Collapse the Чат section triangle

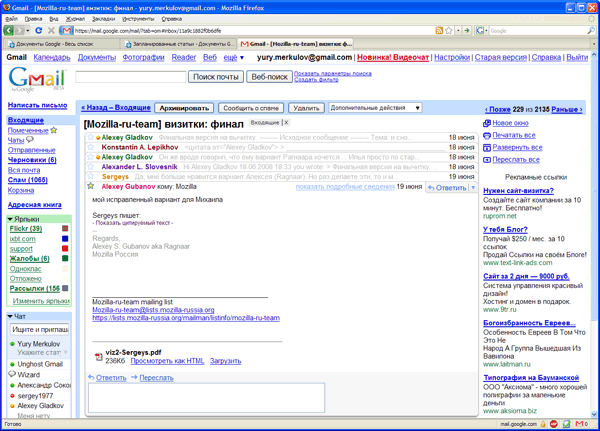pos(10,316)
